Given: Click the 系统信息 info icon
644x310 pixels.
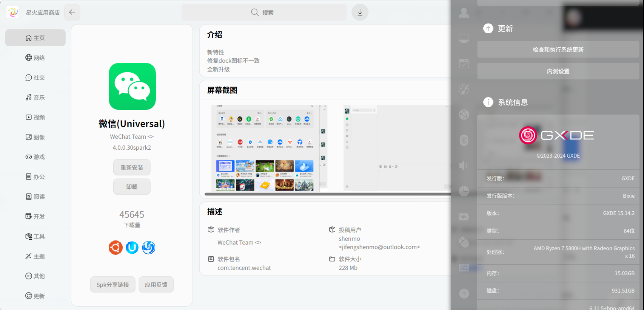Looking at the screenshot, I should click(488, 102).
